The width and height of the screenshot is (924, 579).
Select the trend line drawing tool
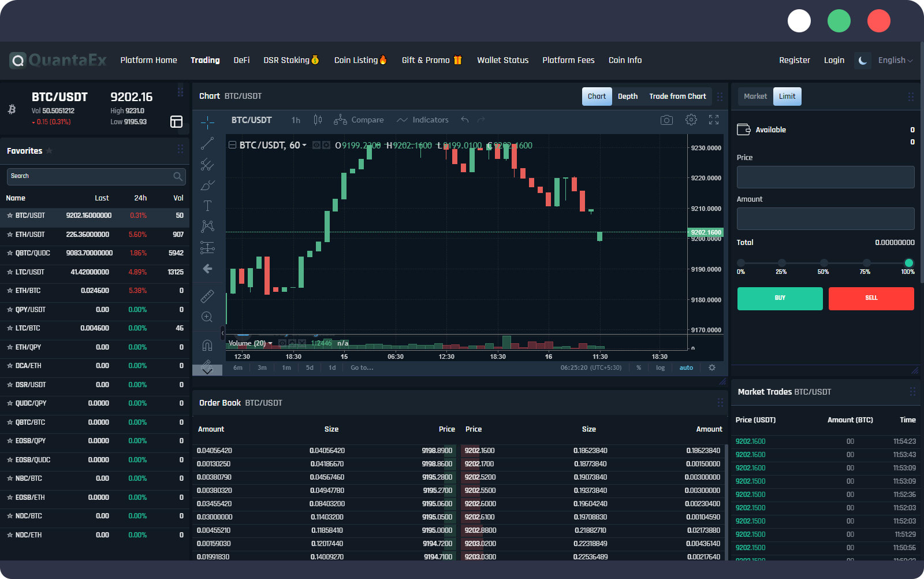coord(207,143)
